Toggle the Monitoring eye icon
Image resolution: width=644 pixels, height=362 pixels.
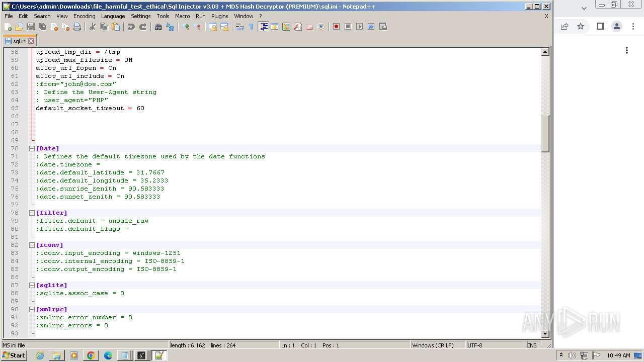point(321,27)
